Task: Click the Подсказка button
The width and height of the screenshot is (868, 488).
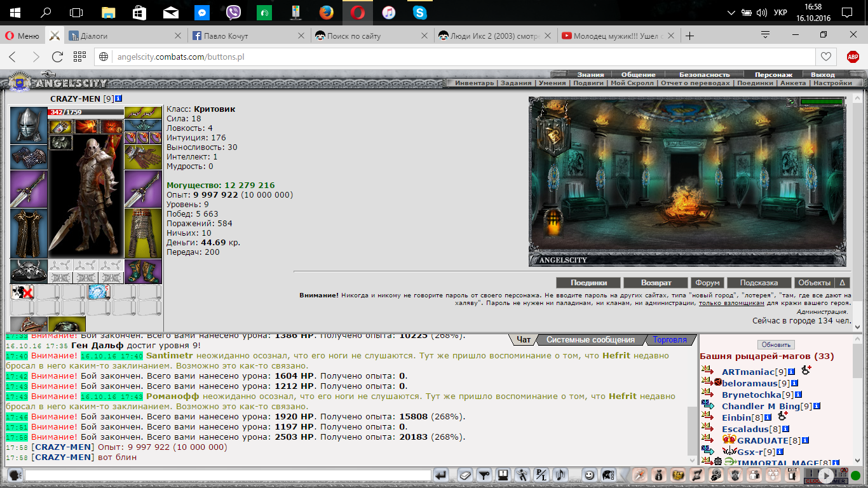Action: [759, 283]
